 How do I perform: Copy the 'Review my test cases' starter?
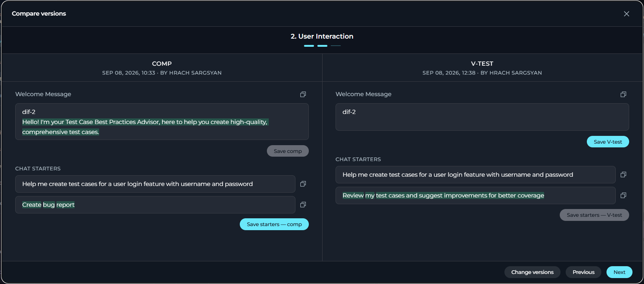click(x=623, y=195)
